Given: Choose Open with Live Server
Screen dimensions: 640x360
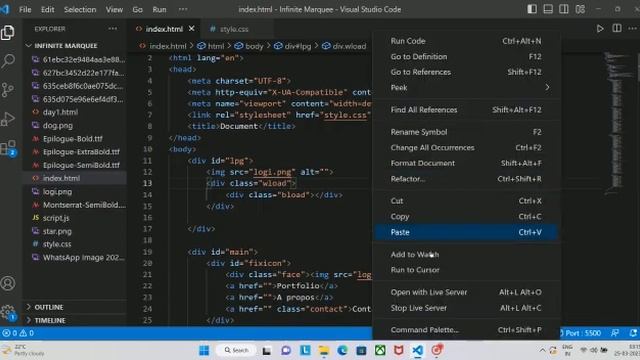Looking at the screenshot, I should [x=466, y=292].
